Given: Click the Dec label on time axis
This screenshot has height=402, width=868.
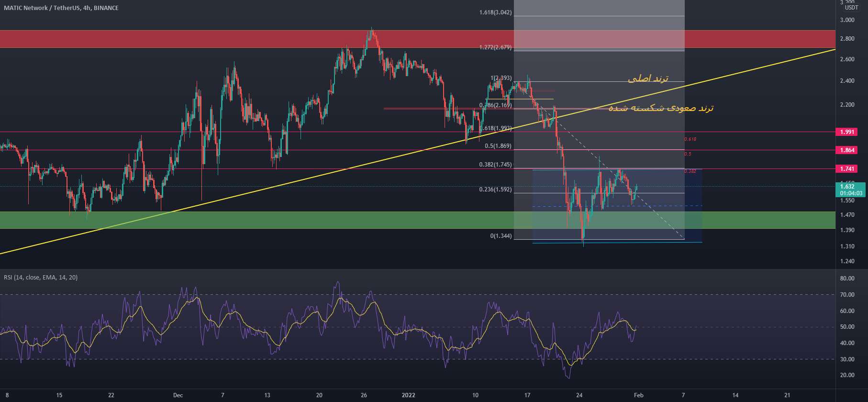Looking at the screenshot, I should point(178,395).
